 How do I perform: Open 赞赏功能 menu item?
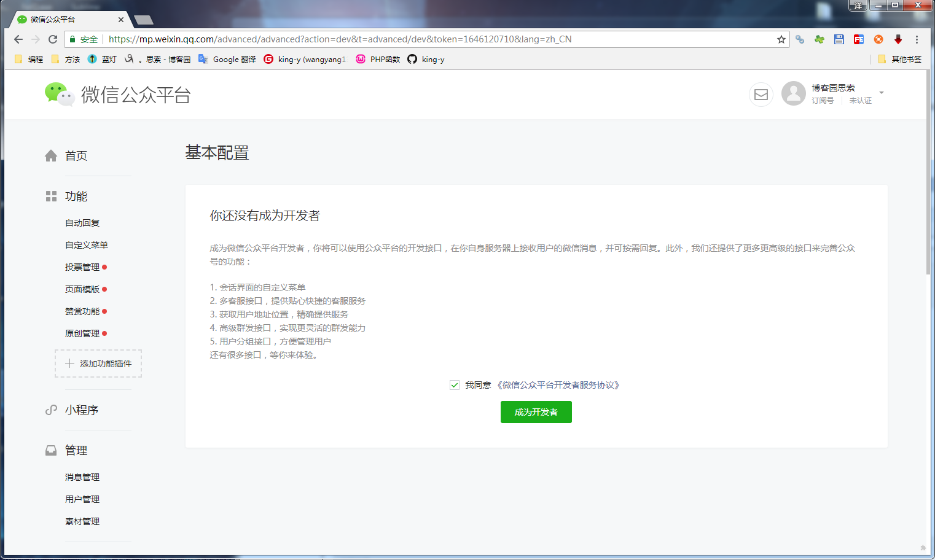coord(82,311)
